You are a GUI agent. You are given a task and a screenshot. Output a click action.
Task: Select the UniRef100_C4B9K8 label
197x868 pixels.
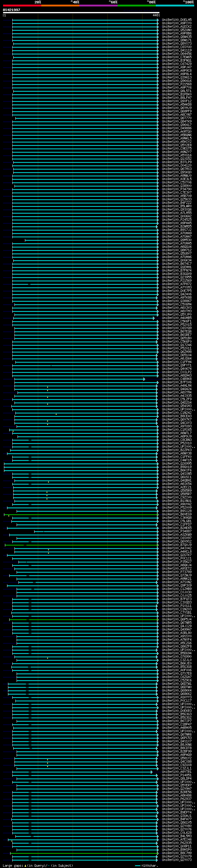click(x=177, y=379)
